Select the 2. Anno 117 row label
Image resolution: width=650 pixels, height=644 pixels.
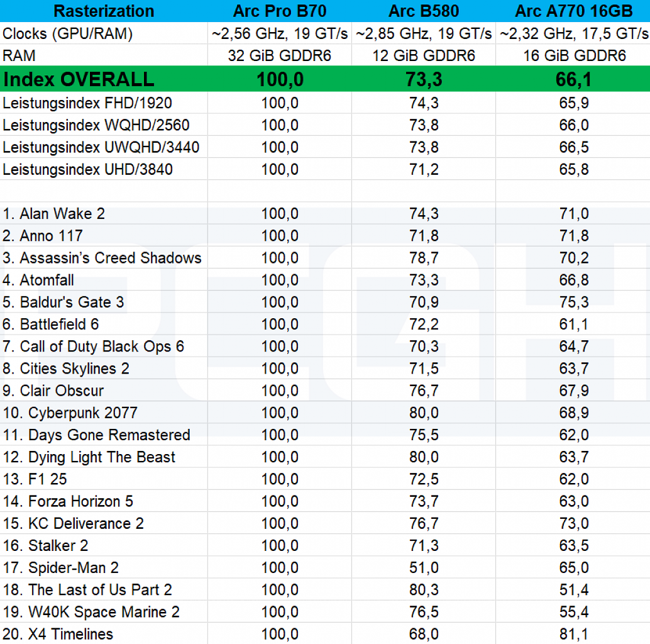[42, 236]
